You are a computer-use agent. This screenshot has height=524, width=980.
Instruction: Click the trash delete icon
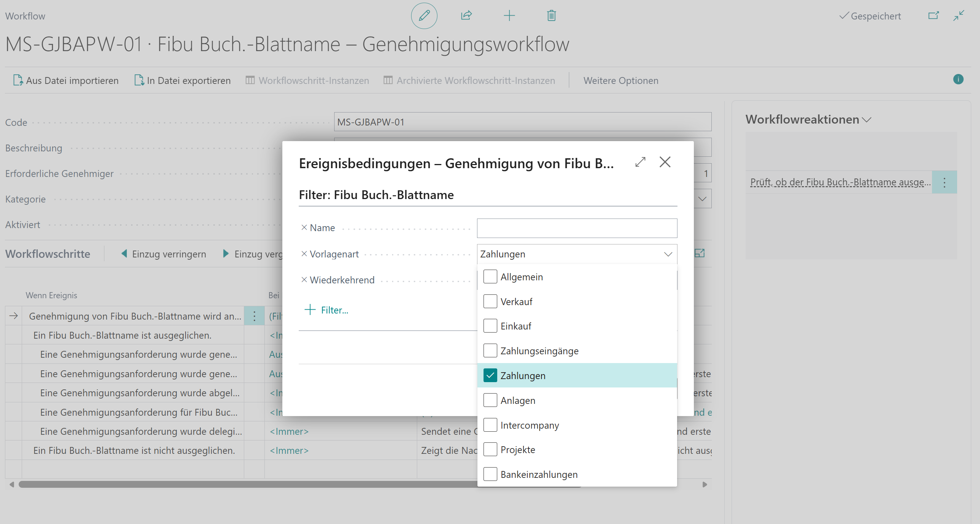pos(551,16)
